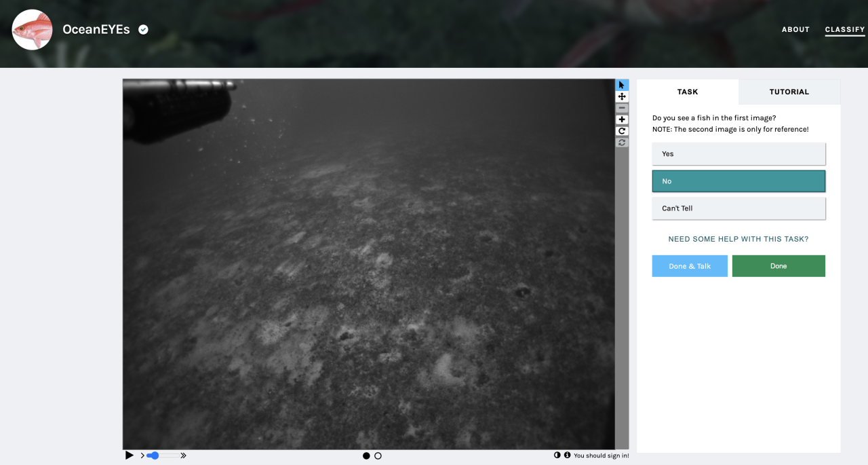Open the ABOUT page
868x465 pixels.
pos(795,29)
